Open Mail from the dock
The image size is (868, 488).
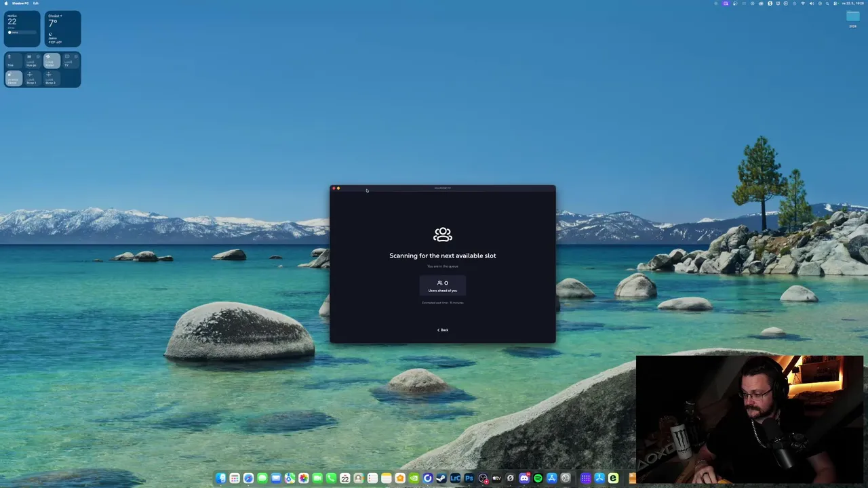click(276, 478)
